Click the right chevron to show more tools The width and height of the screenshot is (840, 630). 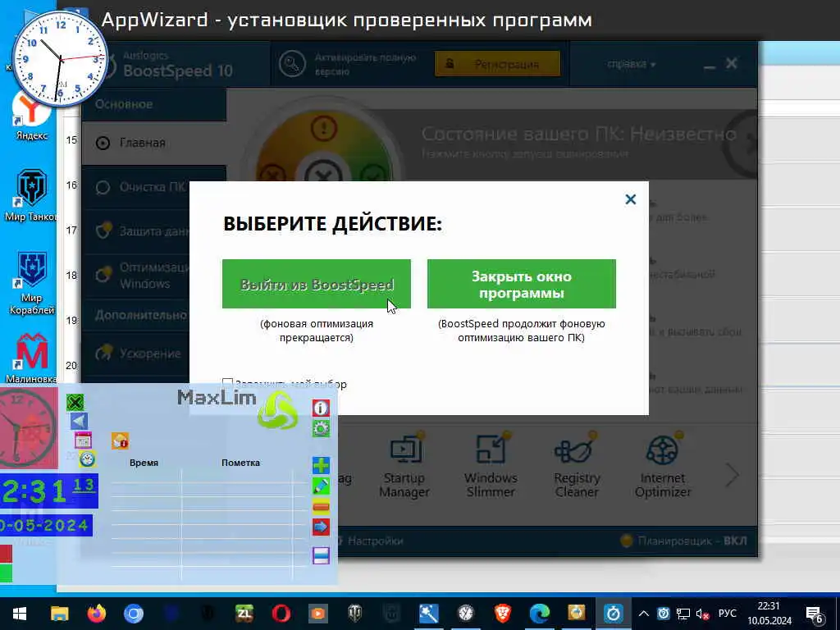point(732,474)
